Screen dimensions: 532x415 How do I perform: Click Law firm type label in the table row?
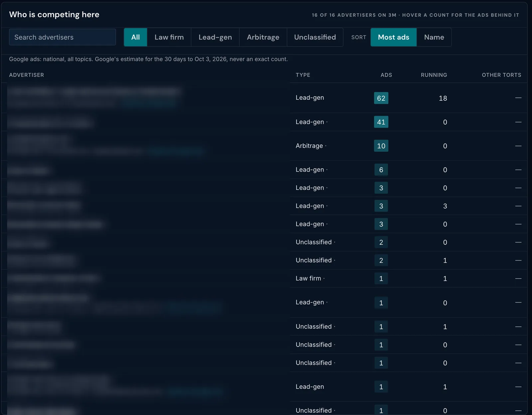coord(308,278)
